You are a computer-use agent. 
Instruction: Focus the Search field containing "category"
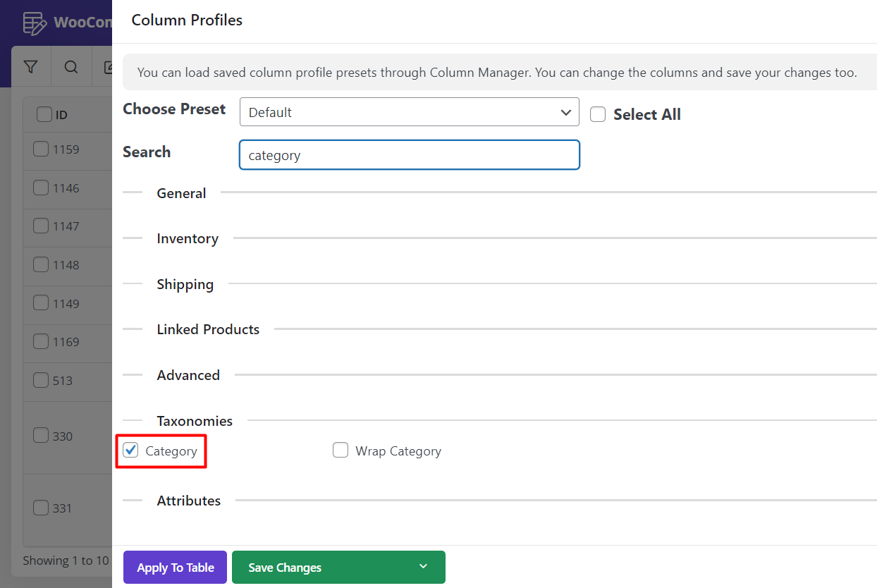pyautogui.click(x=409, y=155)
